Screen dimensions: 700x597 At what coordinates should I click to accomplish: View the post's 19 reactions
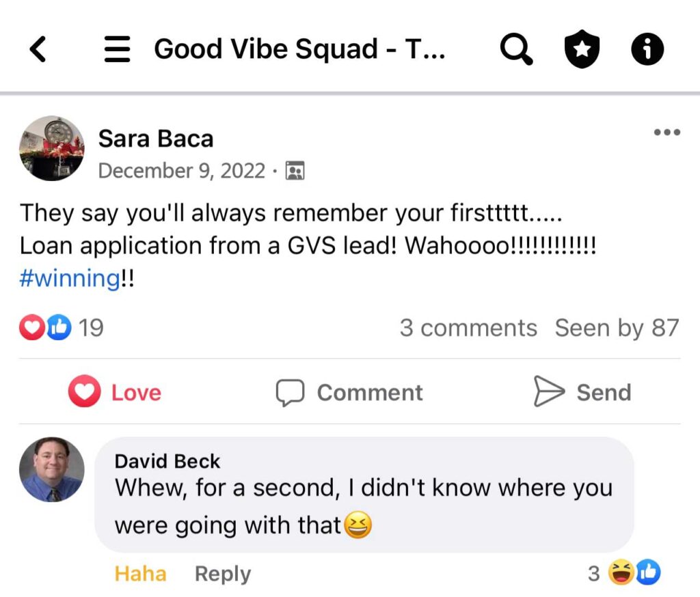[x=62, y=328]
